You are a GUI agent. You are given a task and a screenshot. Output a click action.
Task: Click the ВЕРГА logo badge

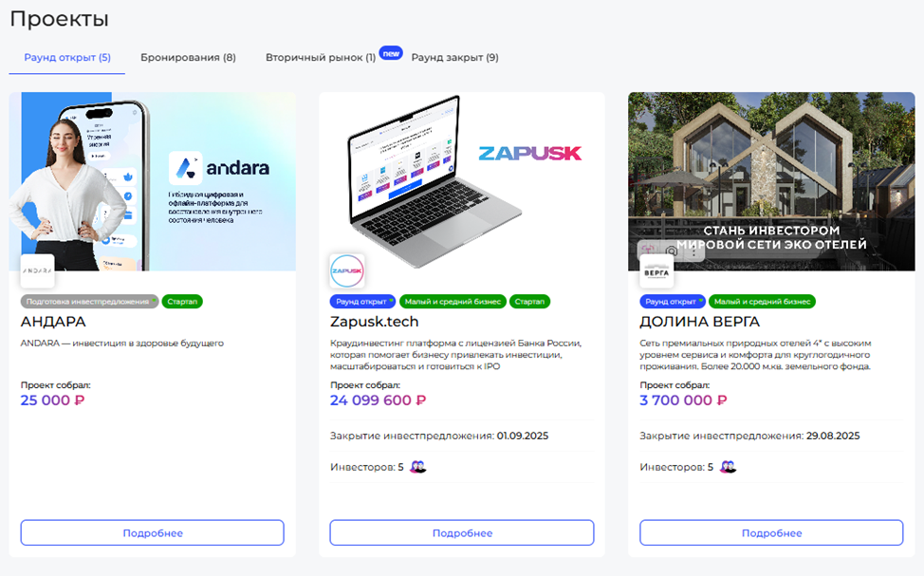pos(656,271)
